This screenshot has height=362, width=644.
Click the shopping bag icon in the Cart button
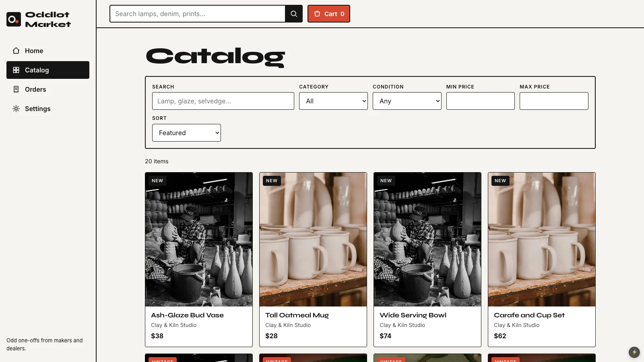click(x=317, y=14)
